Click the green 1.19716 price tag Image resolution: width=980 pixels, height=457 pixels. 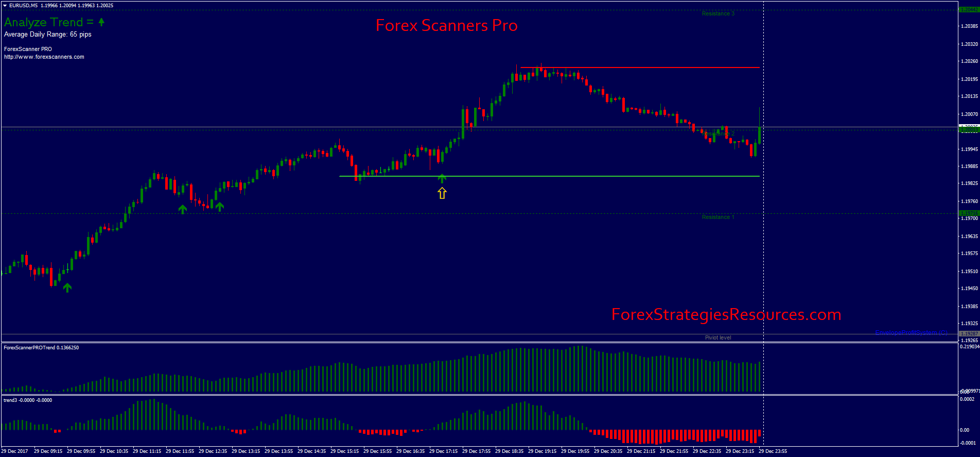coord(969,213)
